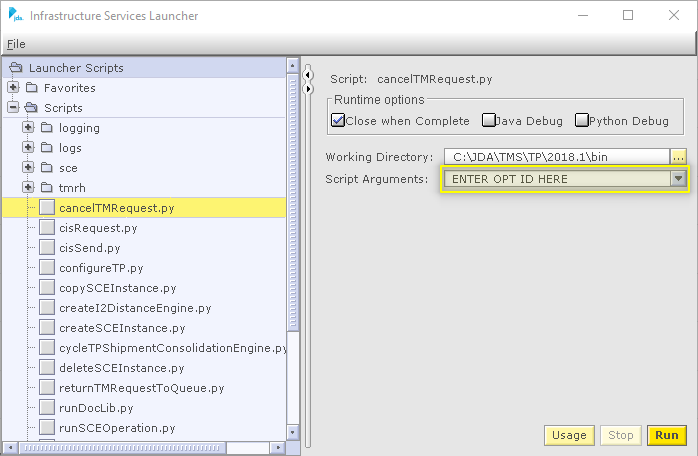
Task: Expand the tmrh folder
Action: tap(28, 187)
